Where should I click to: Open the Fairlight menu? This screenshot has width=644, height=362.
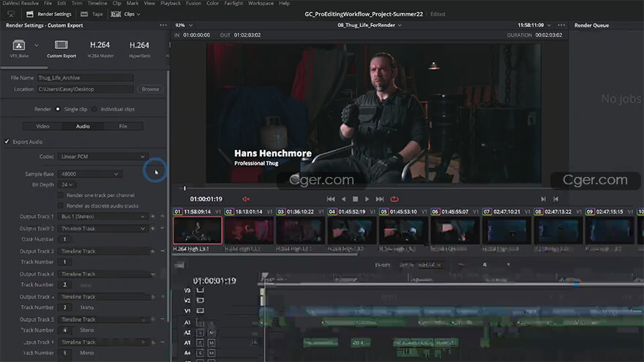pos(233,3)
